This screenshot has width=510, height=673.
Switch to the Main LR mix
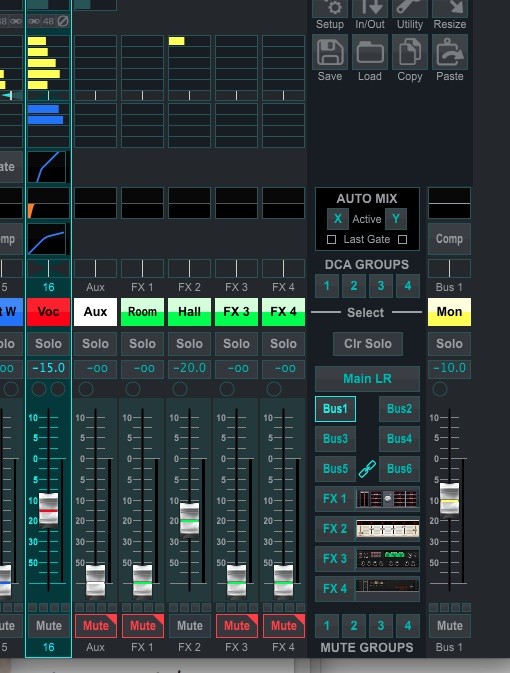pos(367,379)
